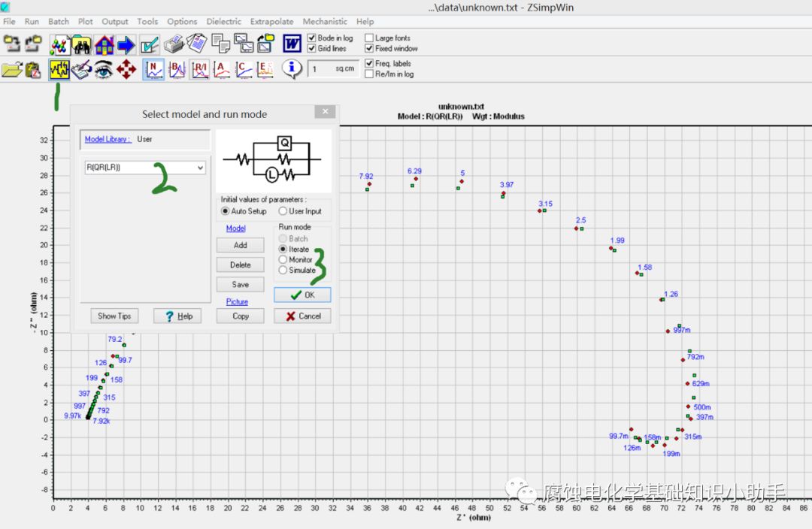Toggle the Grid lines checkbox

(x=312, y=48)
